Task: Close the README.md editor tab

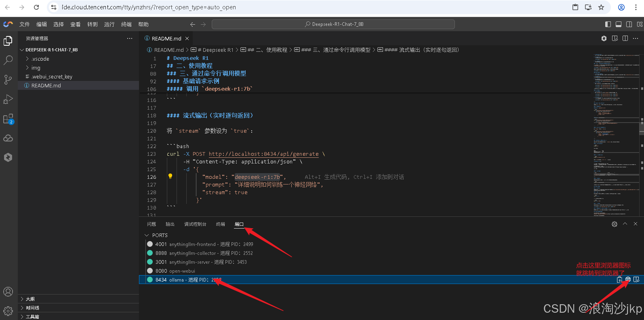Action: point(187,38)
